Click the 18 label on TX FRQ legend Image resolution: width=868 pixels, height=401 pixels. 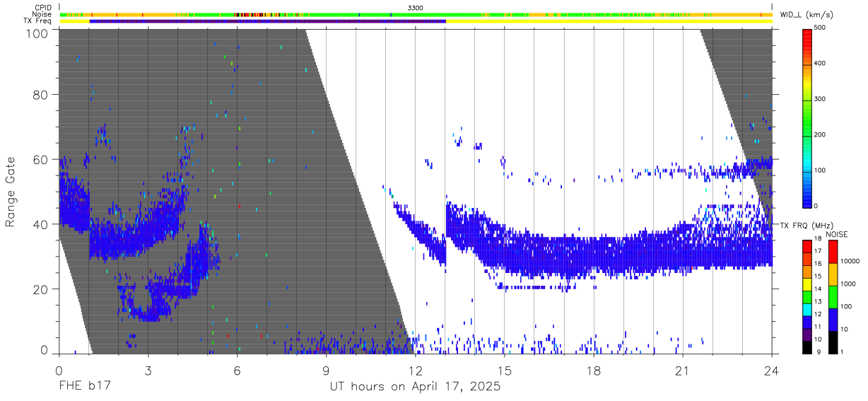coord(818,240)
